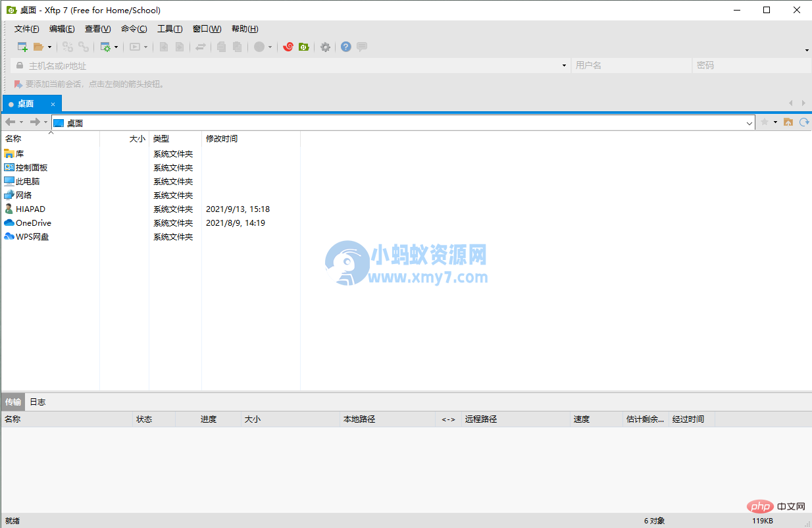Focus the host name or IP field
This screenshot has height=528, width=812.
pyautogui.click(x=290, y=66)
